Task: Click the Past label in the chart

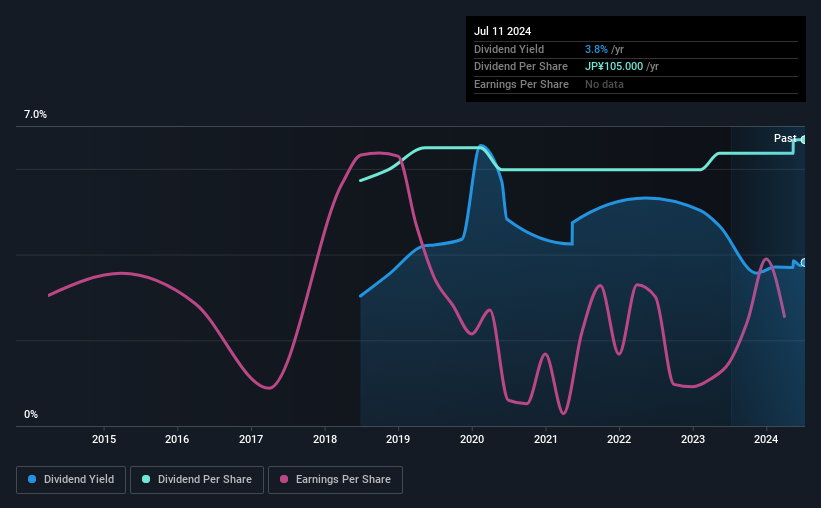Action: click(x=785, y=138)
